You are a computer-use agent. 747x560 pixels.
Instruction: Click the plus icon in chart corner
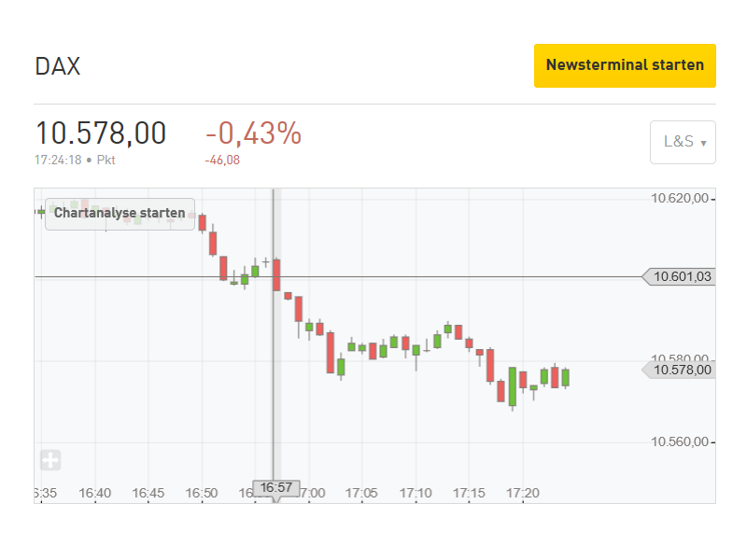pyautogui.click(x=50, y=460)
